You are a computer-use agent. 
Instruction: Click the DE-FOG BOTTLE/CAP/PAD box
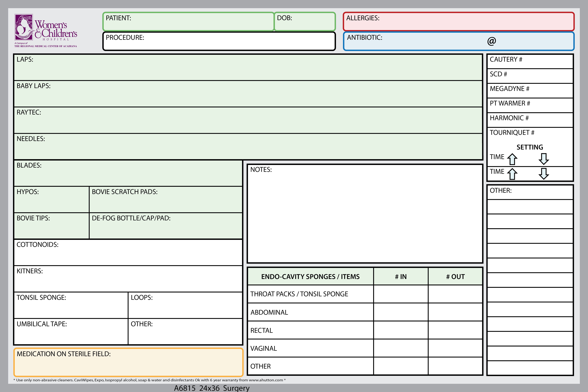click(x=166, y=226)
